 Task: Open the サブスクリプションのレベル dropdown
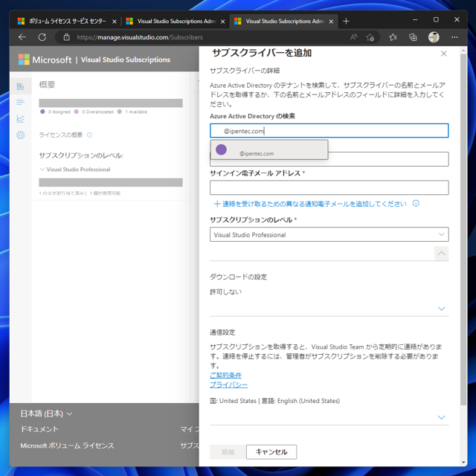(x=329, y=235)
